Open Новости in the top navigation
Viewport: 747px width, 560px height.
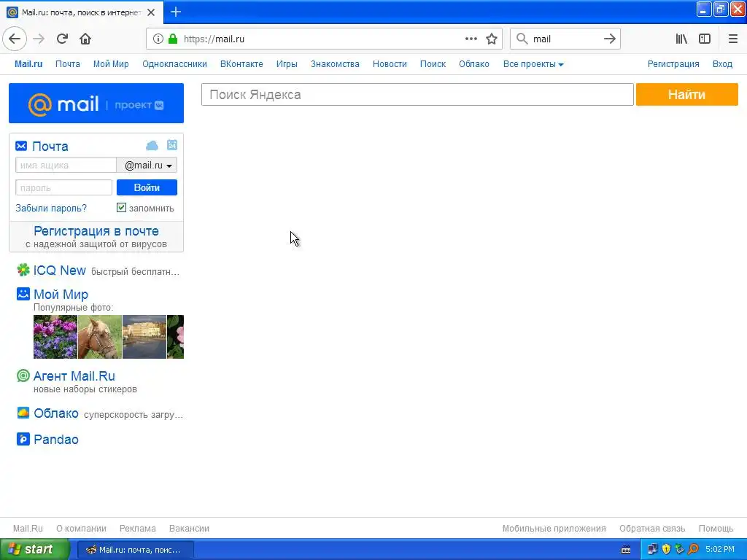tap(390, 64)
